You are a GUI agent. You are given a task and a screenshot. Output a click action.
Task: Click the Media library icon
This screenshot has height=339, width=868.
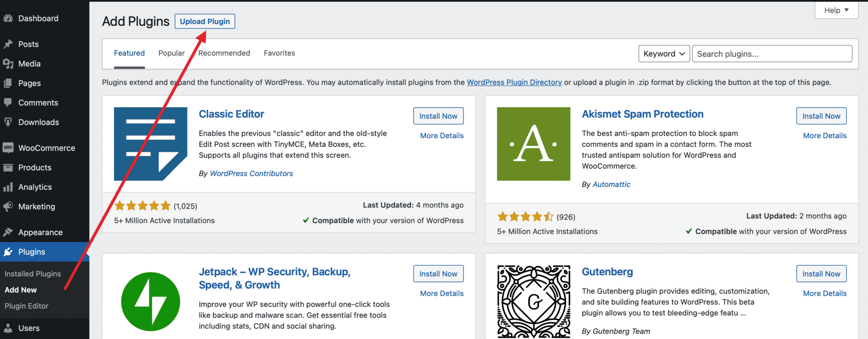[8, 64]
